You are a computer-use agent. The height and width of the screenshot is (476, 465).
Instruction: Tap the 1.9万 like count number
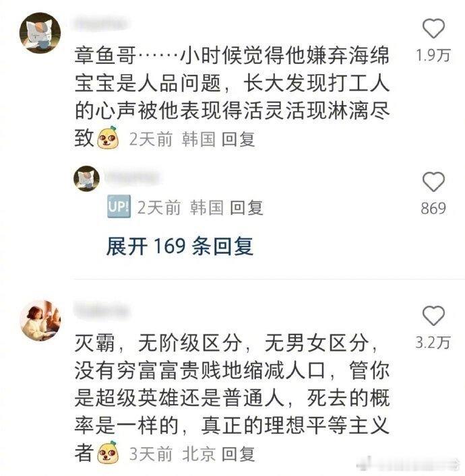click(433, 56)
